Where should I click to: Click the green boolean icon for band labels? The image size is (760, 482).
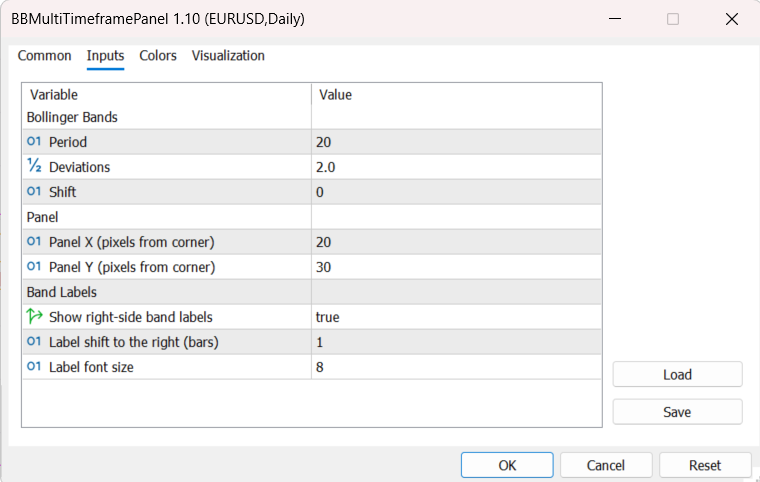pos(34,317)
